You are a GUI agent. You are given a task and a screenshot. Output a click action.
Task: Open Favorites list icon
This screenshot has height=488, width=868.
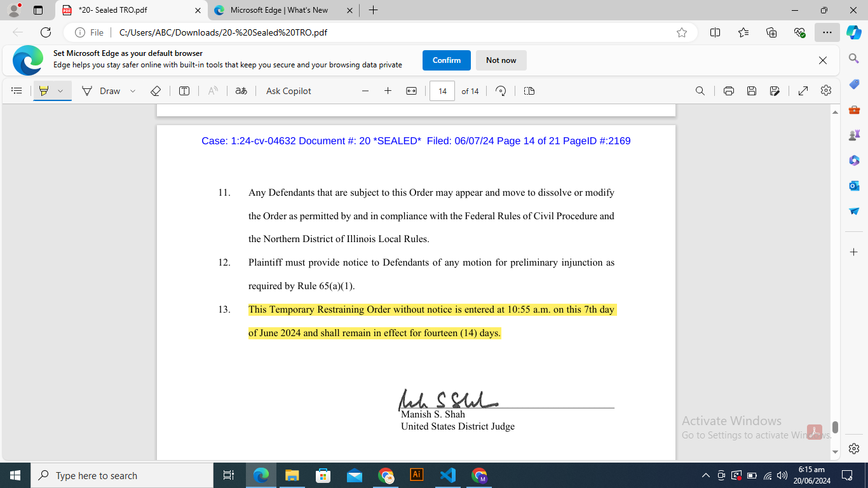point(743,32)
